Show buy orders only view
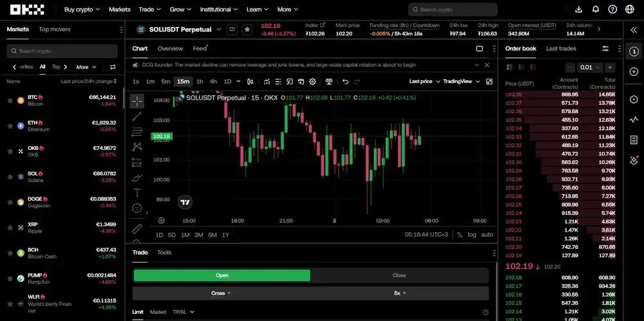The width and height of the screenshot is (644, 321). pos(522,67)
